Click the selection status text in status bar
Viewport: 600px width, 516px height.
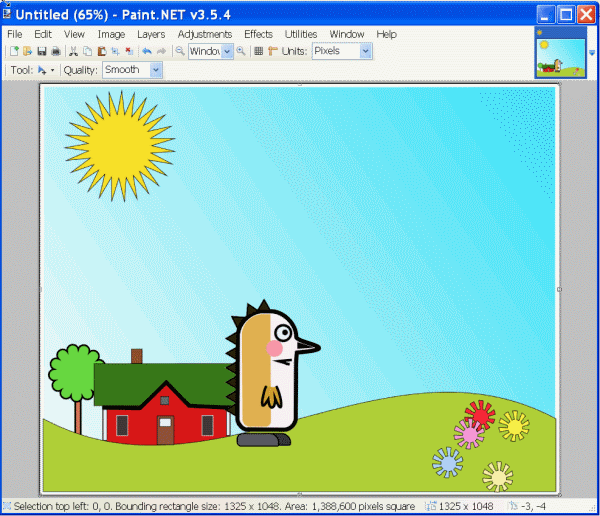(214, 506)
